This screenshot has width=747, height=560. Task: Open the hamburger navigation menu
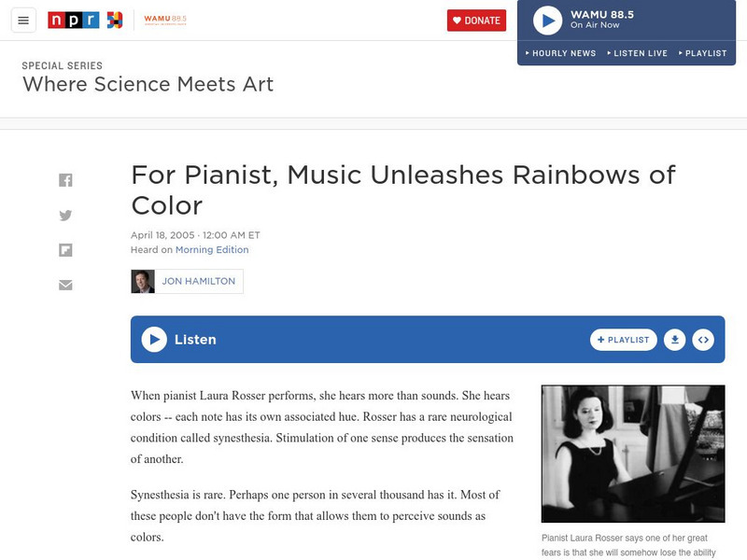(23, 21)
